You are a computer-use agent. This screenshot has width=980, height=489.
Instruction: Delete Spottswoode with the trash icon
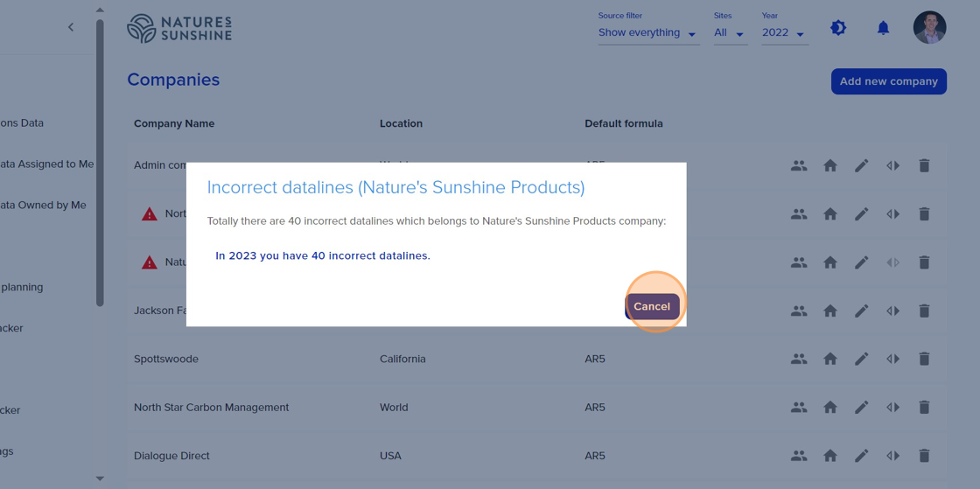tap(924, 360)
